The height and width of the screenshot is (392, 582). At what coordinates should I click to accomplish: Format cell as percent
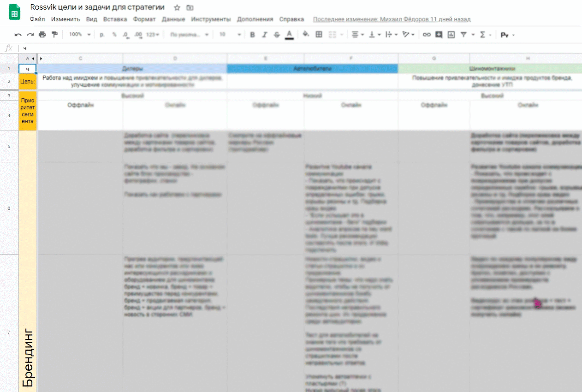114,35
